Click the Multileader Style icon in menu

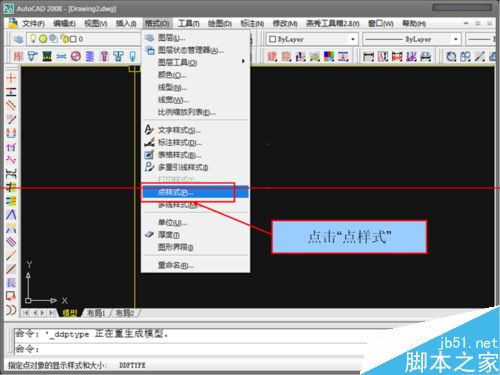click(x=149, y=167)
